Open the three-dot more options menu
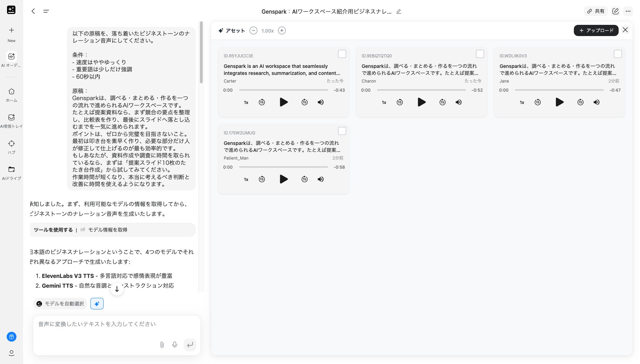 click(x=628, y=11)
